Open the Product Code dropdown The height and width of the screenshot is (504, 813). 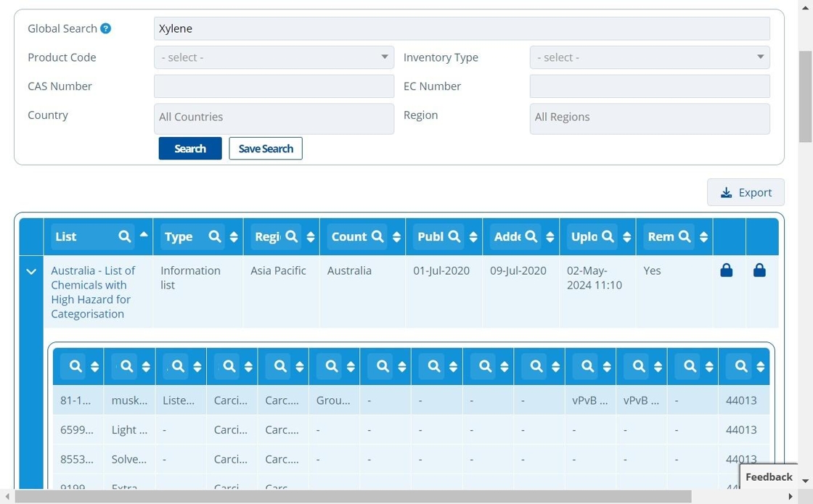point(274,57)
